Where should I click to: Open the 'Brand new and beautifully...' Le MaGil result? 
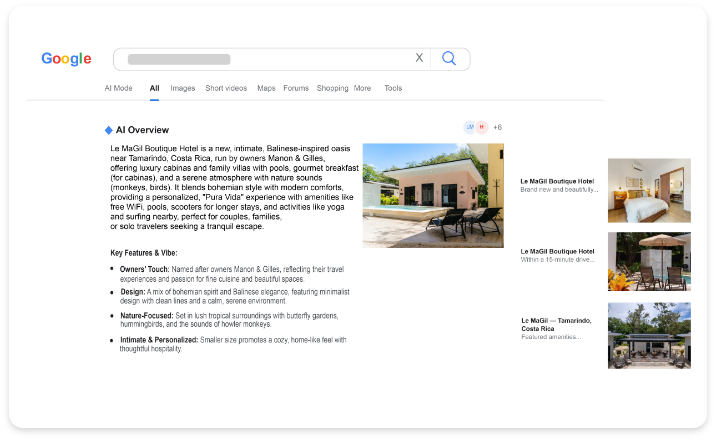coord(559,185)
